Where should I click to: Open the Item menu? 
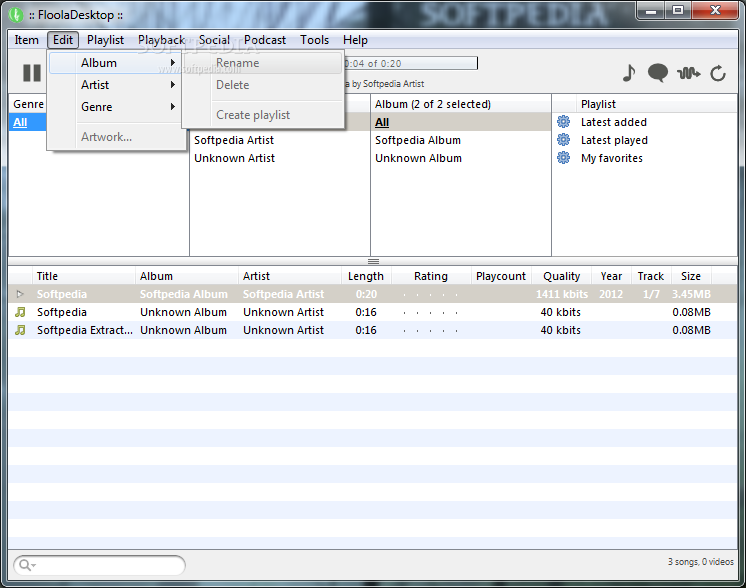pyautogui.click(x=27, y=40)
